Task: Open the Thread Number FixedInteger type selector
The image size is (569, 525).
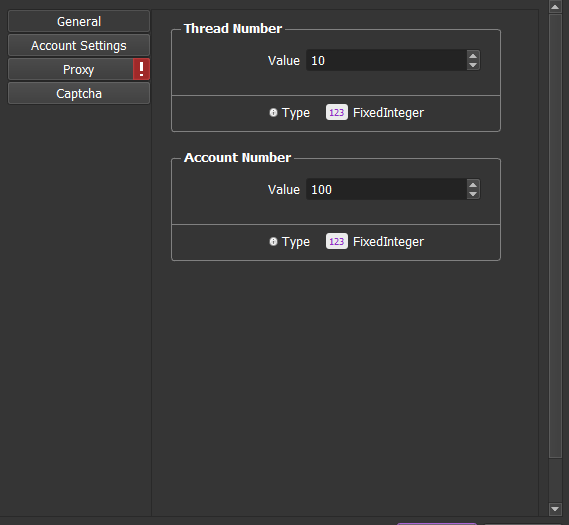Action: click(375, 112)
